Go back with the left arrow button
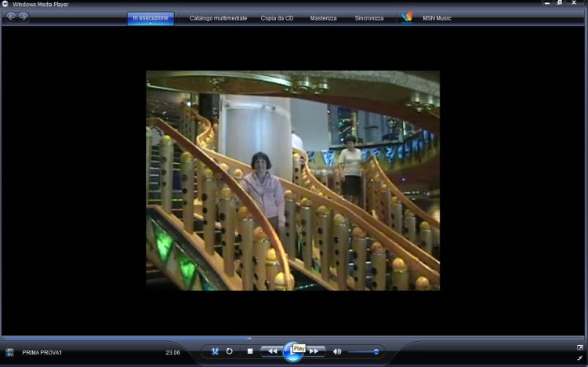The image size is (588, 367). [12, 17]
